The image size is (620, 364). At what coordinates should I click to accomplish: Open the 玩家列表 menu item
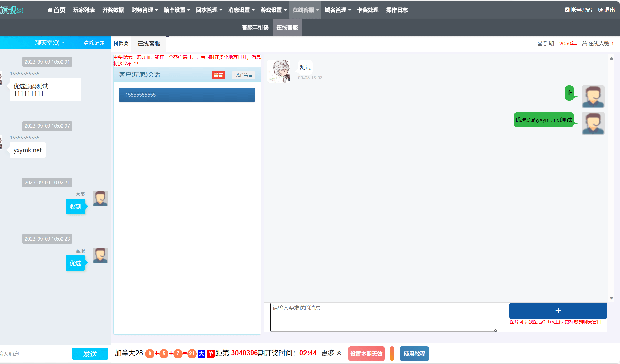point(84,10)
